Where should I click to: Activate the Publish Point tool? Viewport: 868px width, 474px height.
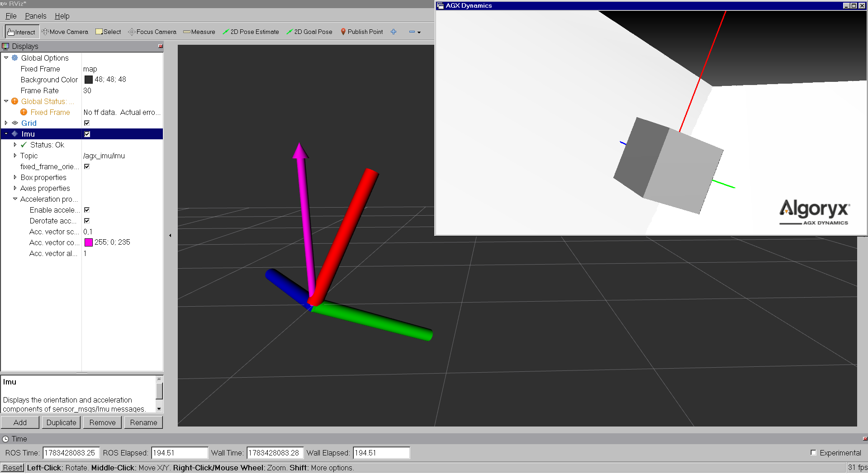tap(361, 32)
